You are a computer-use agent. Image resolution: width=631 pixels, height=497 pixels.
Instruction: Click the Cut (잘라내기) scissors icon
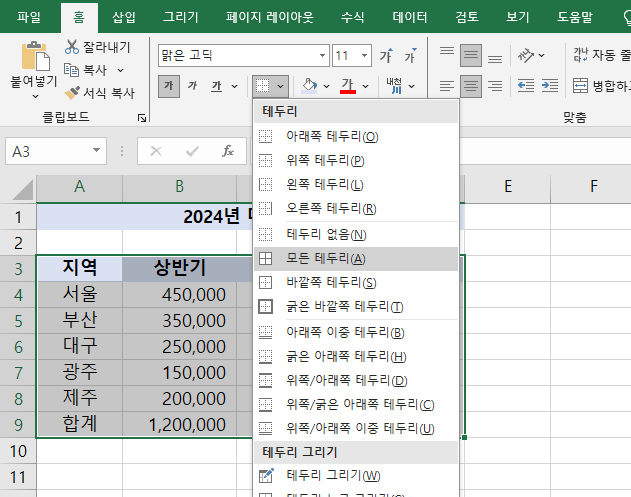[x=72, y=47]
